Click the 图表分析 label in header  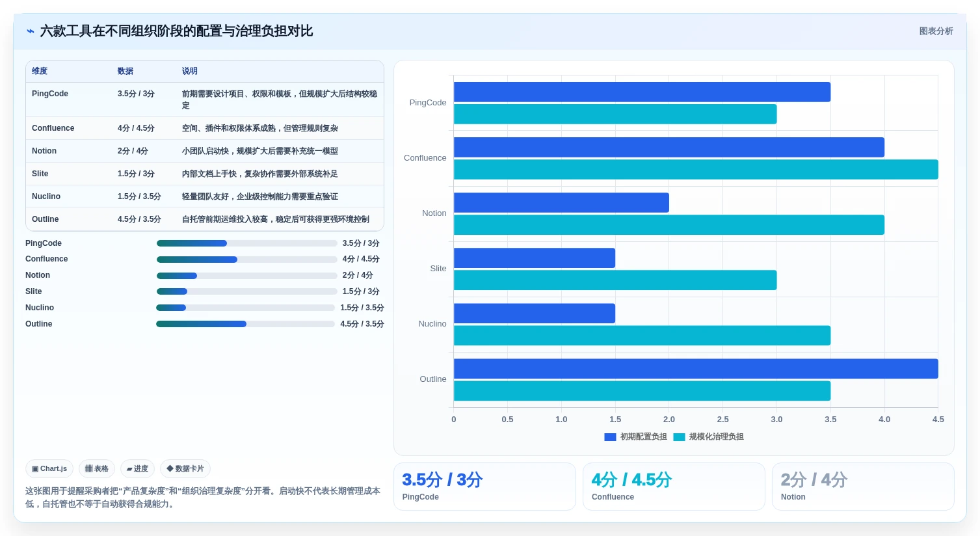(936, 31)
